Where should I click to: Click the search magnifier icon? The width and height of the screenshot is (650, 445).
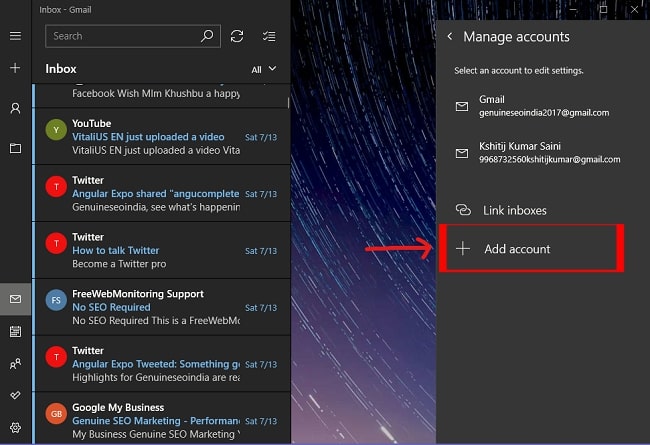pos(207,36)
